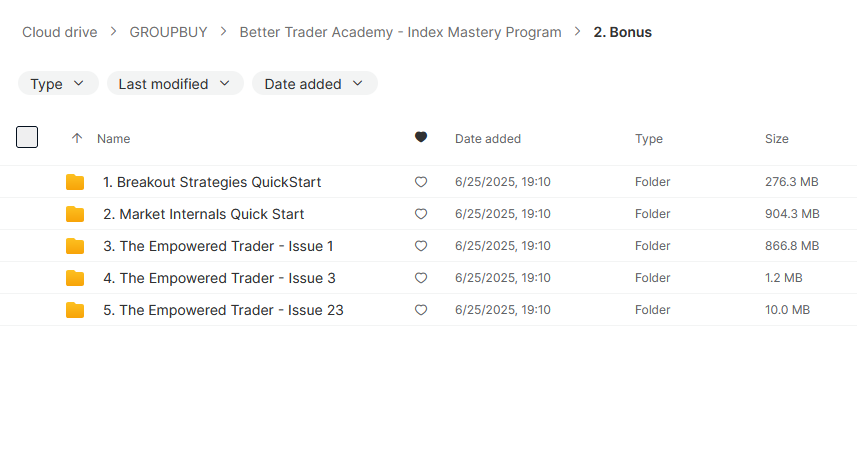Viewport: 857px width, 472px height.
Task: Sort by Date added column header
Action: [x=488, y=139]
